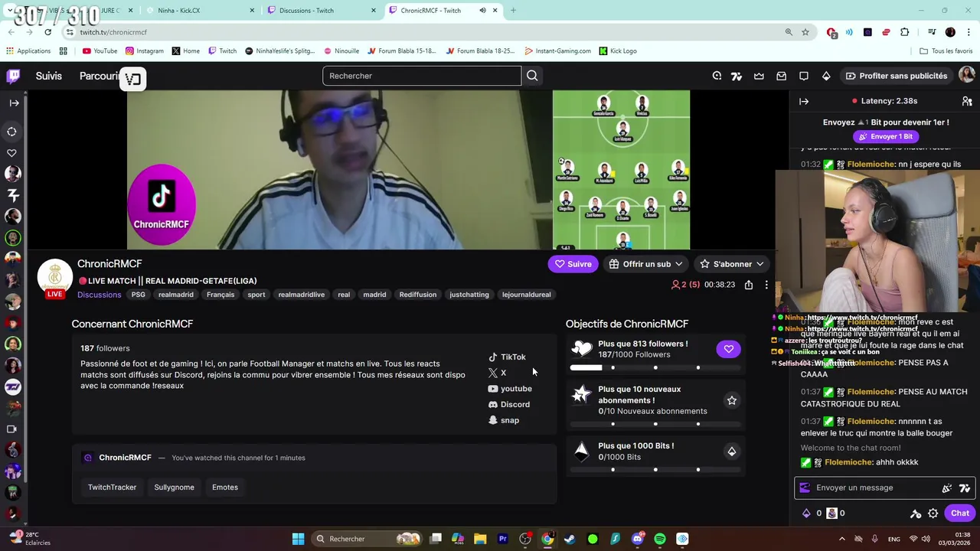Share the stream via share icon
This screenshot has height=551, width=980.
[x=749, y=285]
